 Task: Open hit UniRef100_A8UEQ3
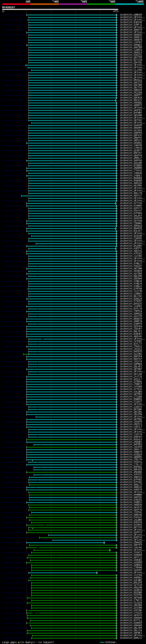(131, 35)
